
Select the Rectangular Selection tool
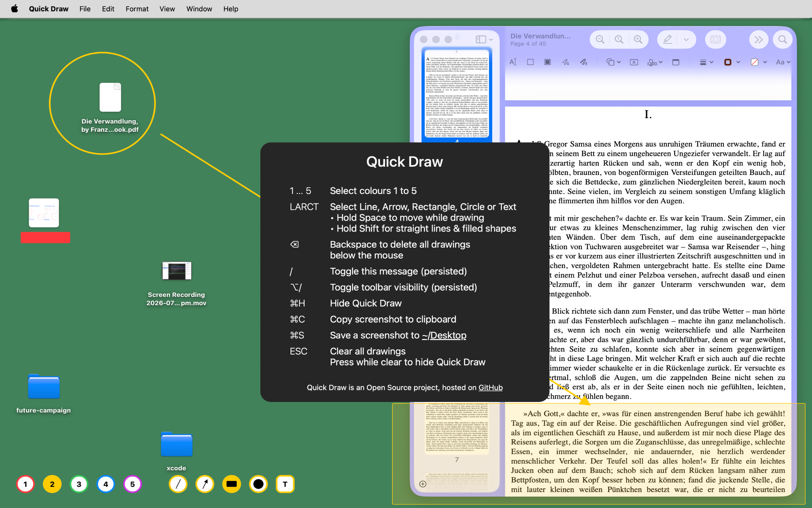tap(530, 62)
